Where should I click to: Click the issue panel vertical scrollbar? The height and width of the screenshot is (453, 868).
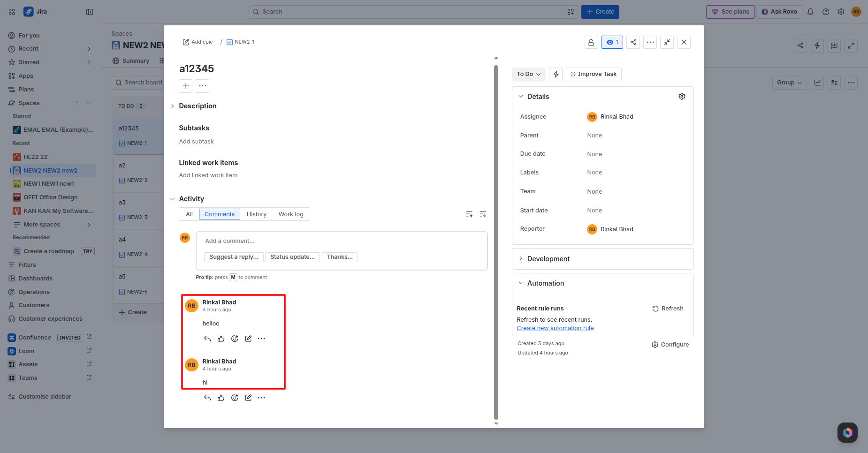[496, 242]
